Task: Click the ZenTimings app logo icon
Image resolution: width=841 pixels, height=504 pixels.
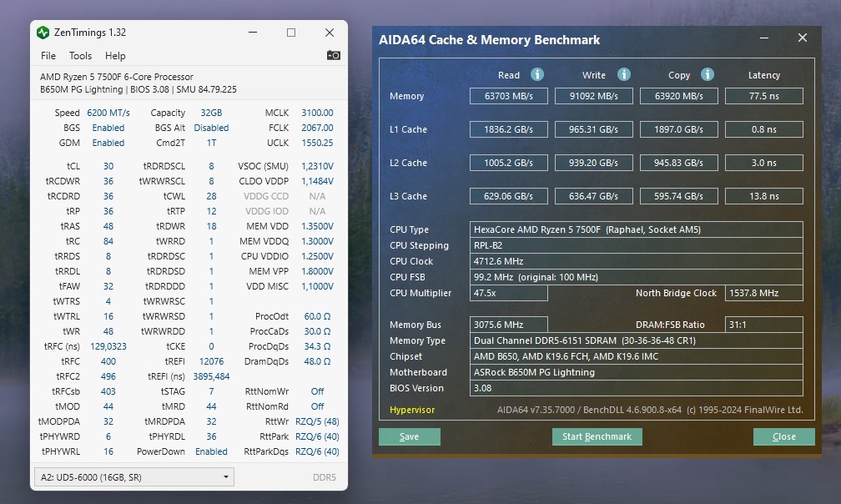Action: 43,33
